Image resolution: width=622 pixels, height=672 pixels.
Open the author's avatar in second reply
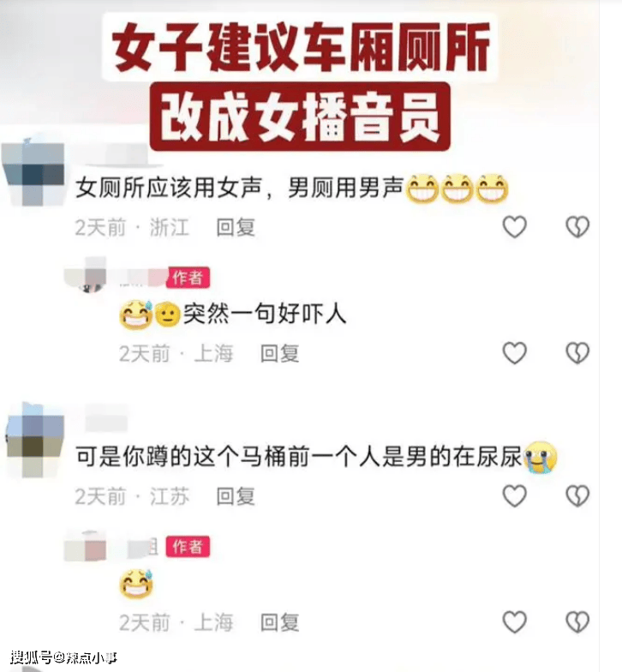coord(86,545)
